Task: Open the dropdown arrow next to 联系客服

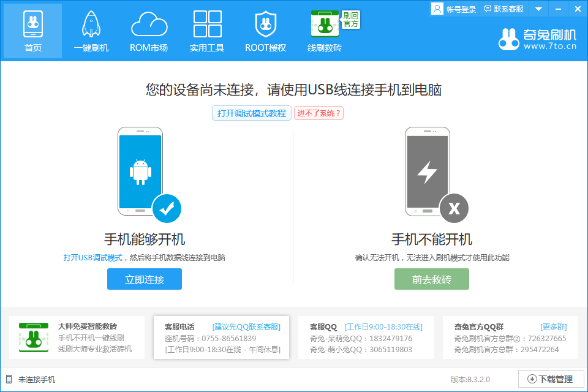Action: [x=538, y=9]
